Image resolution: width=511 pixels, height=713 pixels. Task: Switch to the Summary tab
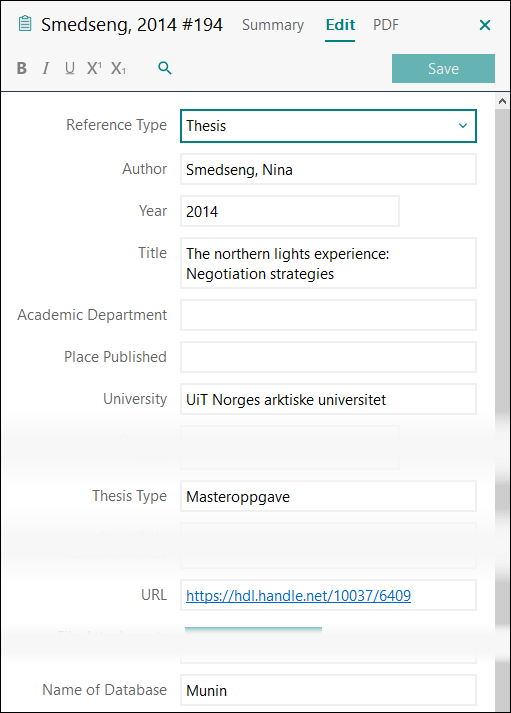pyautogui.click(x=273, y=25)
